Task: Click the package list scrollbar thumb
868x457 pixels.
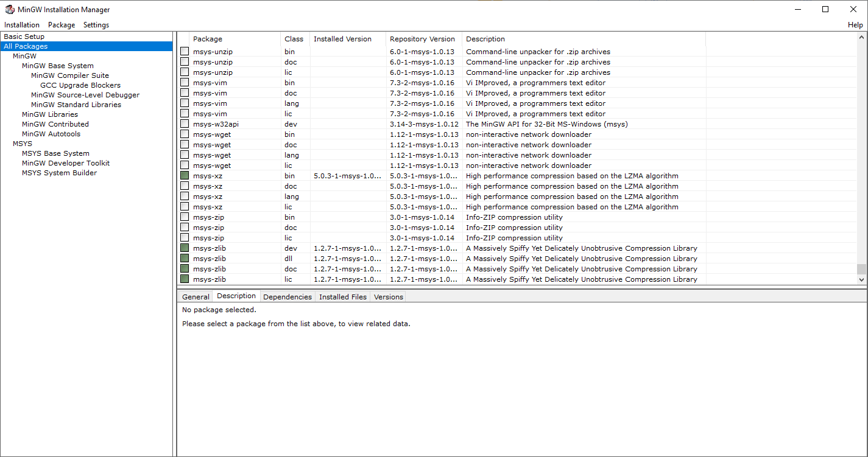Action: (x=861, y=269)
